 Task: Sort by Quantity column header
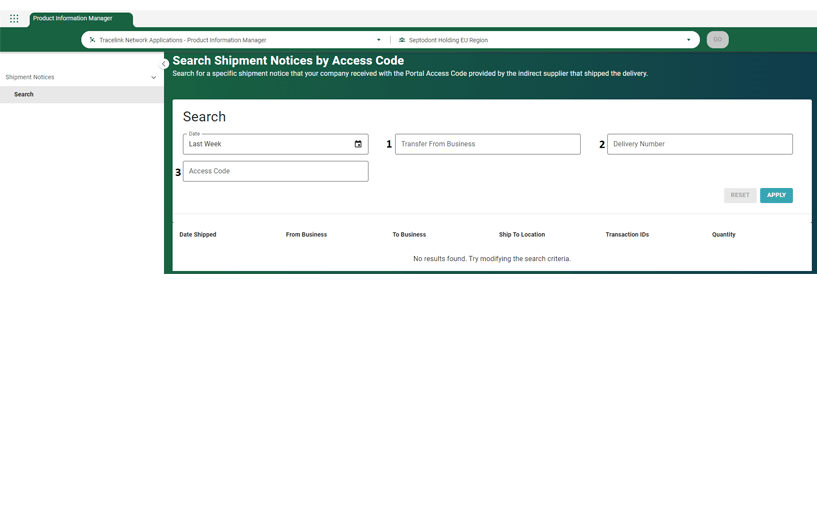point(724,235)
